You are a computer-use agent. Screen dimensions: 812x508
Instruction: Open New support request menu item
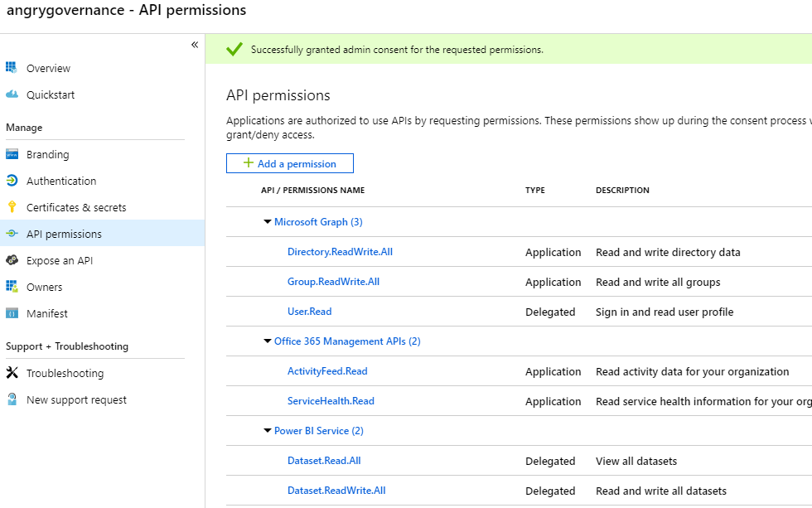[x=76, y=399]
